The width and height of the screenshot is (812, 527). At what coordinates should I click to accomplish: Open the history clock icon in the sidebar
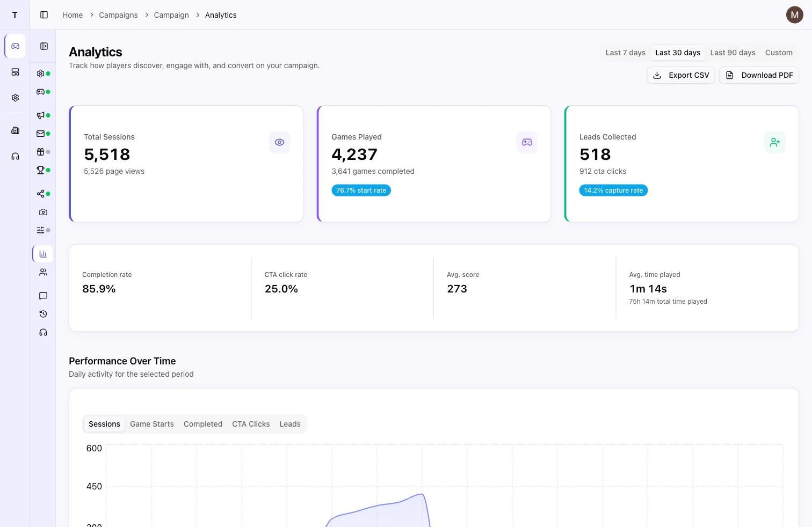coord(42,314)
